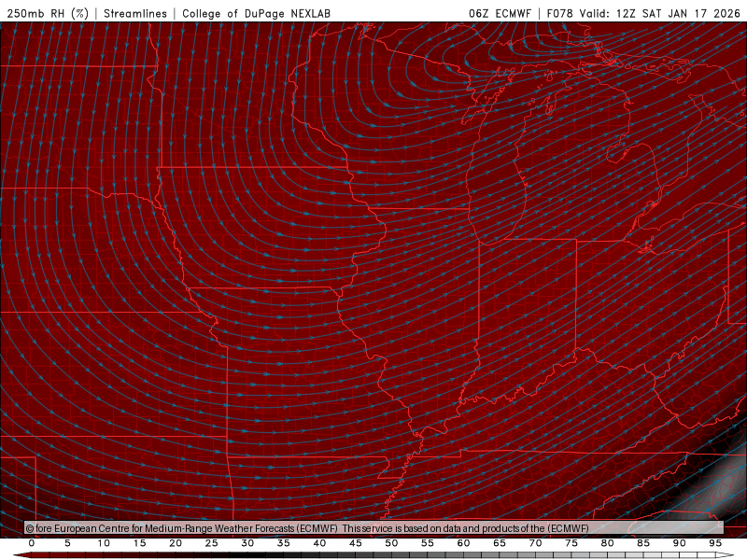Screen dimensions: 747x560
Task: Click the colorbar label '75'
Action: click(571, 543)
